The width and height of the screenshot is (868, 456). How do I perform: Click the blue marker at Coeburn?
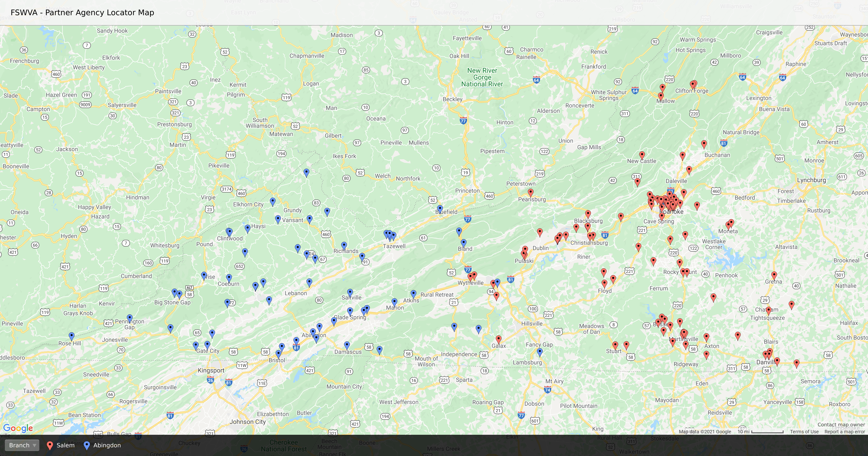[229, 278]
